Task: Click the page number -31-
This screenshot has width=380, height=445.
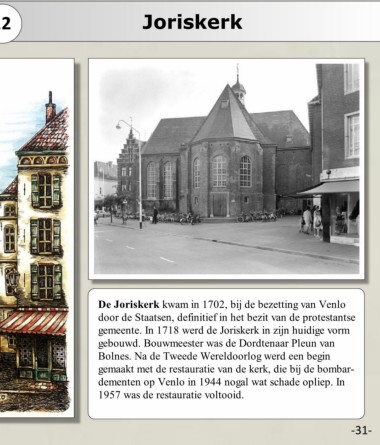Action: [361, 430]
